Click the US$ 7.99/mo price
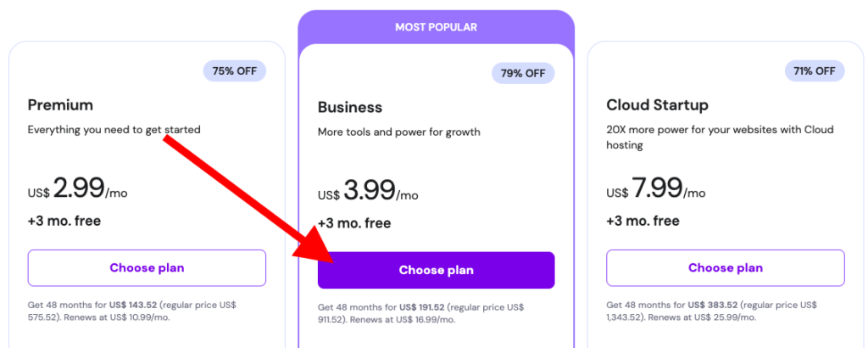This screenshot has height=348, width=868. [656, 188]
